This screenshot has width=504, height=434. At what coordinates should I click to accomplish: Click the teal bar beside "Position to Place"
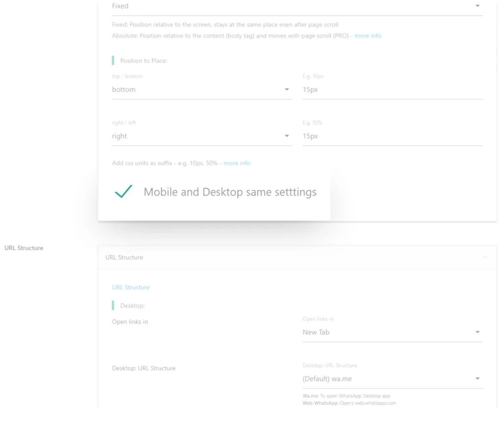tap(112, 60)
